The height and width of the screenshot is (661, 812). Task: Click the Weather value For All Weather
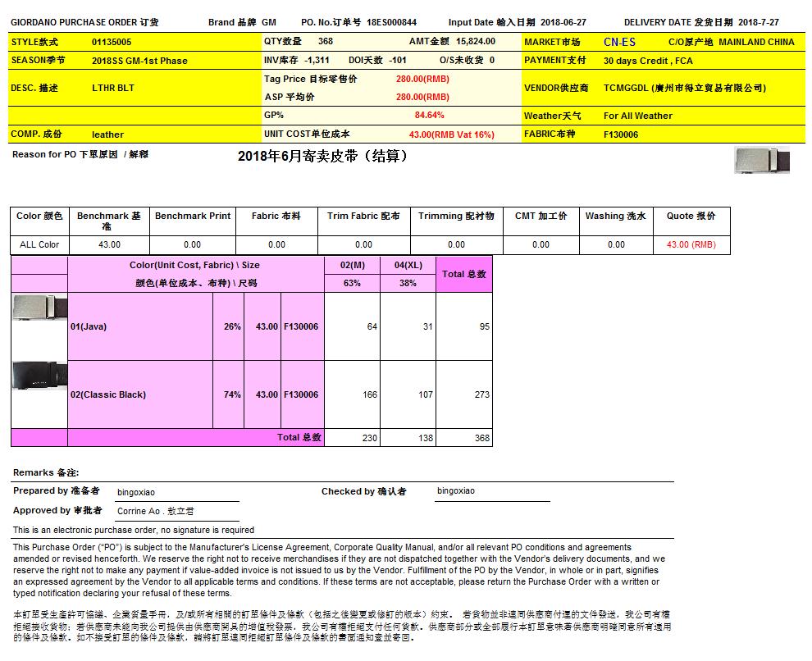(x=637, y=116)
